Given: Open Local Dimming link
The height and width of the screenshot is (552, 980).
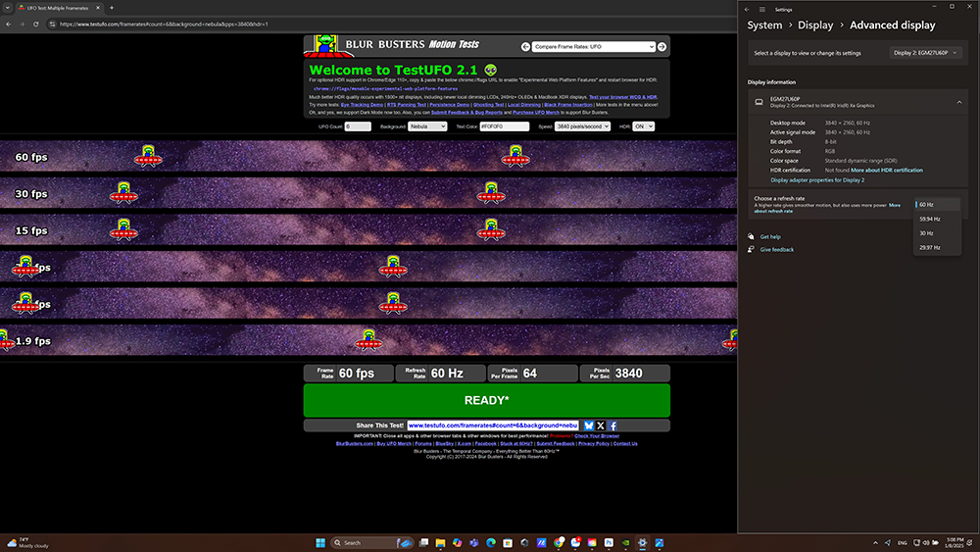Looking at the screenshot, I should click(x=523, y=104).
